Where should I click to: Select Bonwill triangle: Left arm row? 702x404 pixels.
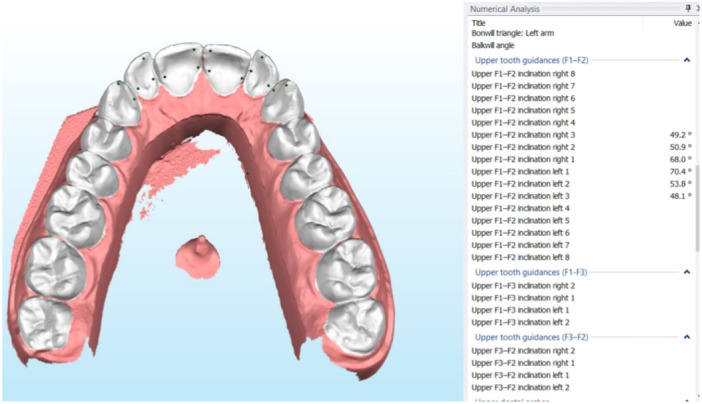[x=513, y=33]
